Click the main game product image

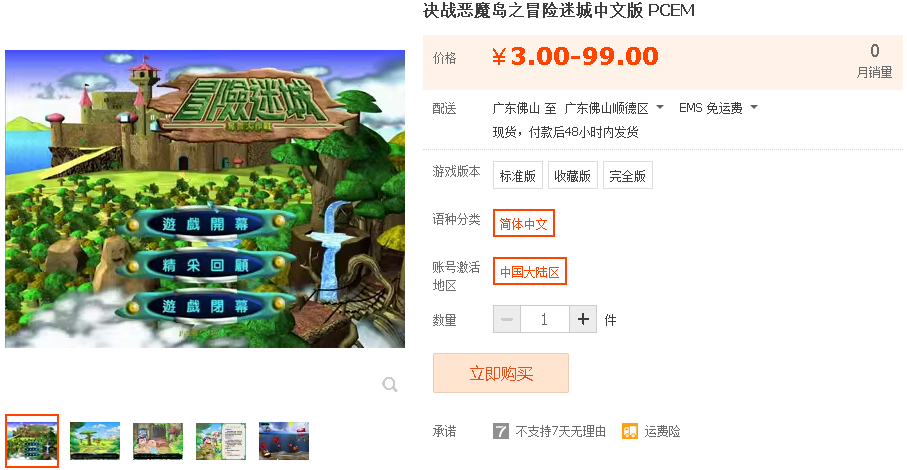click(x=205, y=199)
